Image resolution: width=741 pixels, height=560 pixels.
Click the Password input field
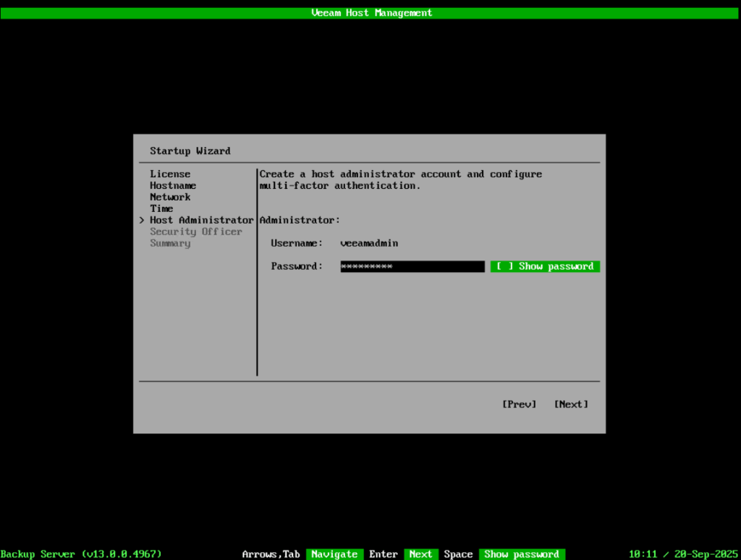click(x=412, y=266)
